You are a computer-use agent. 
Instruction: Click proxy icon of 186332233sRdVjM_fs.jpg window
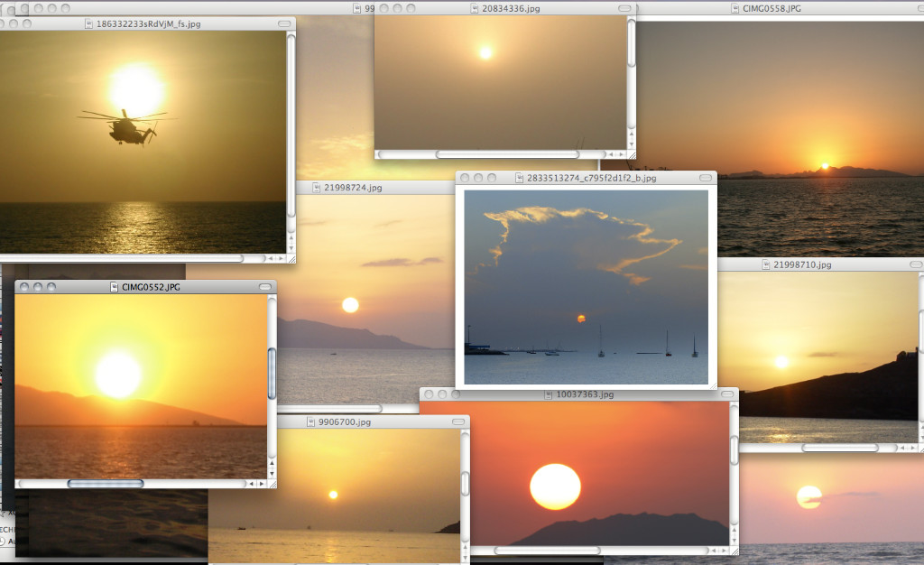[88, 24]
